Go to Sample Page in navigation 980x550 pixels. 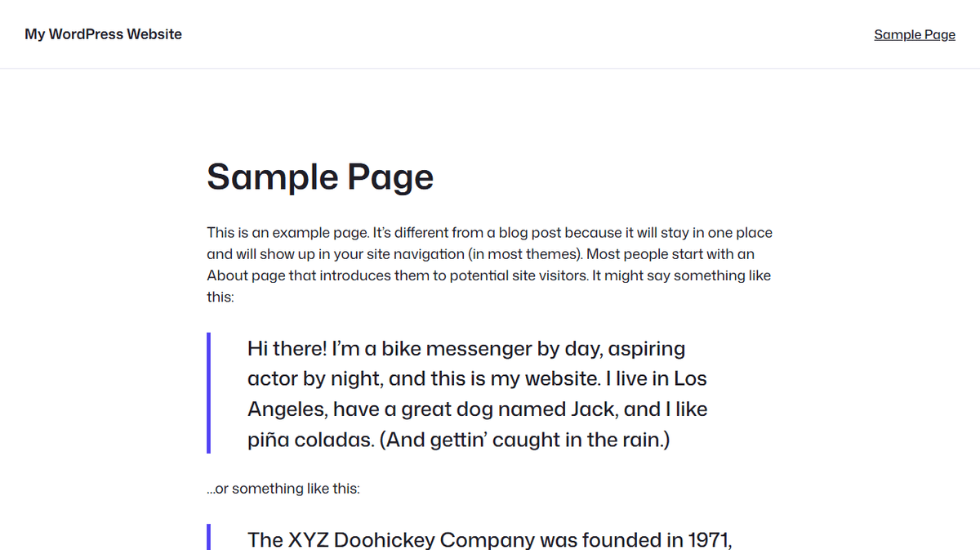914,34
